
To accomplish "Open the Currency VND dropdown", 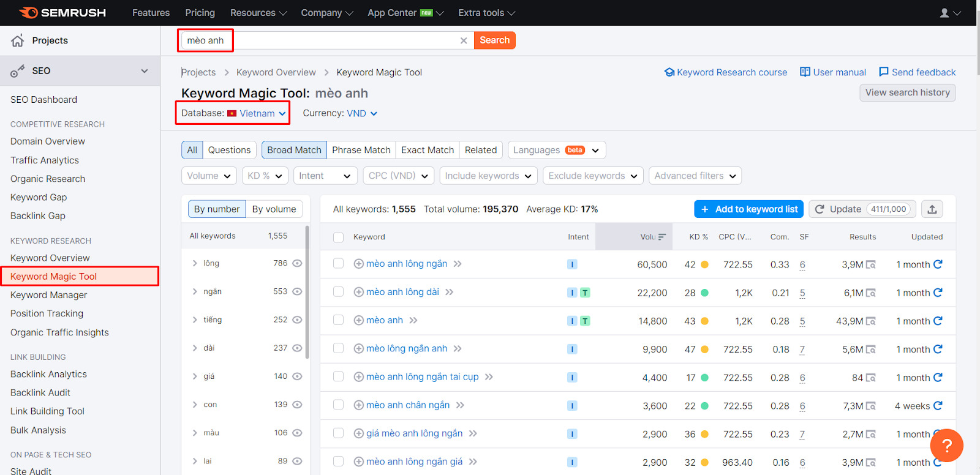I will click(x=362, y=113).
